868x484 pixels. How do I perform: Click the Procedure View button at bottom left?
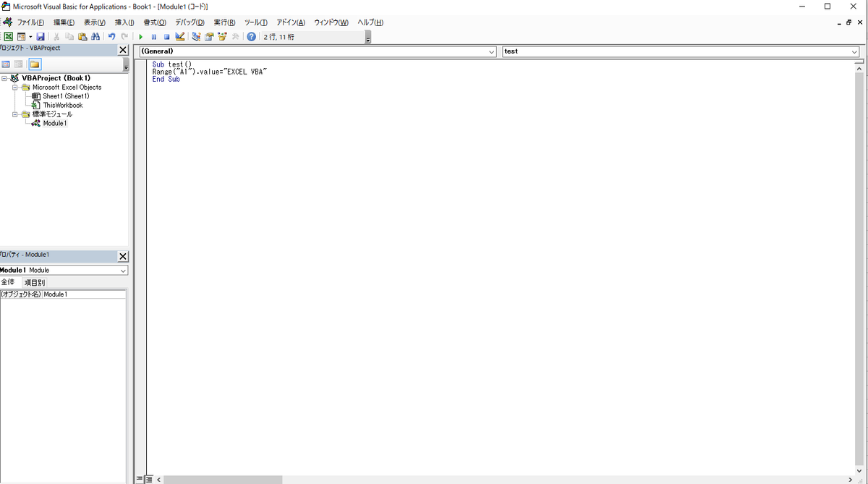(140, 479)
